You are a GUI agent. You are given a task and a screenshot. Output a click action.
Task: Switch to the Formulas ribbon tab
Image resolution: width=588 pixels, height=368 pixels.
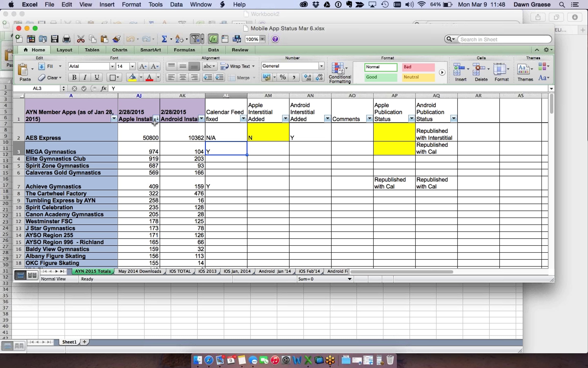(184, 50)
